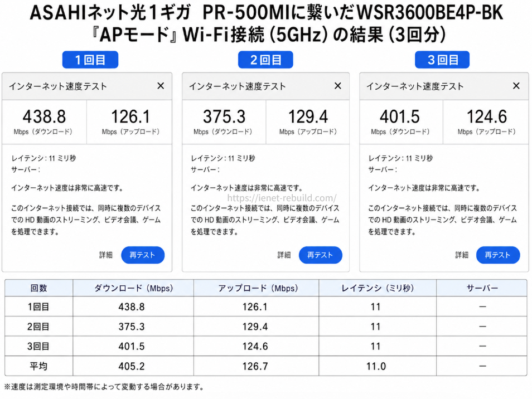Click the 3回目 row label in table
Viewport: 532px width, 399px height.
click(x=38, y=346)
